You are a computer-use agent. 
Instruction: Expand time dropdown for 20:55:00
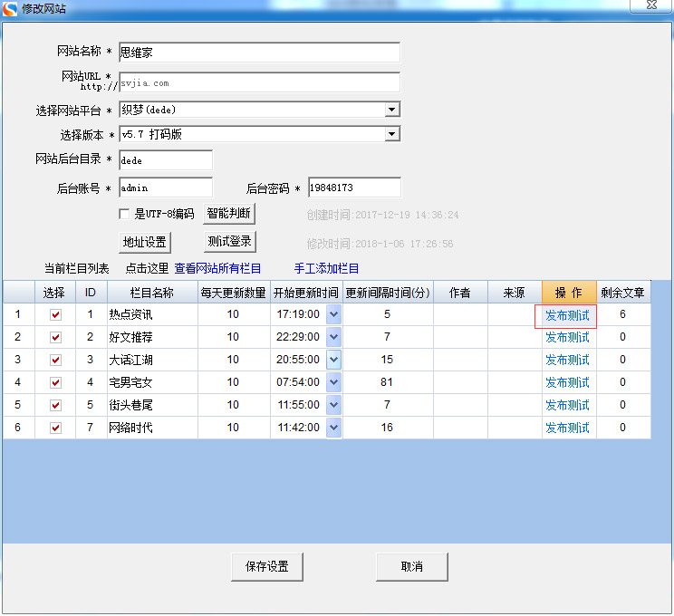coord(333,360)
